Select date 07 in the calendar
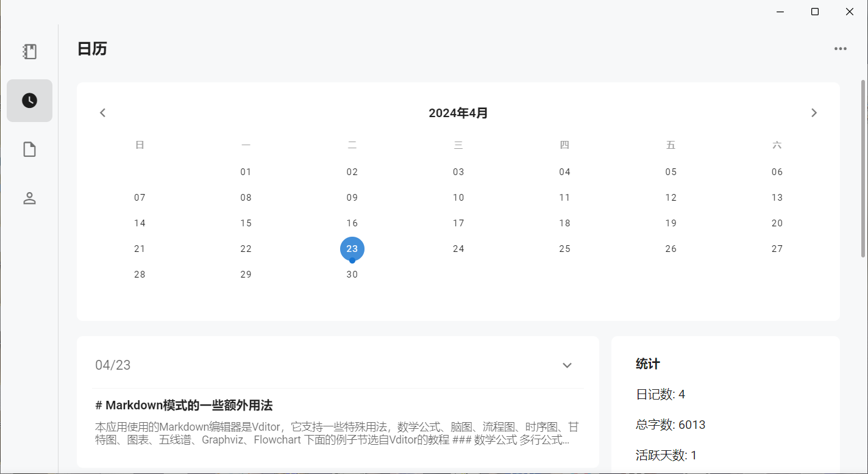The image size is (868, 474). [140, 198]
